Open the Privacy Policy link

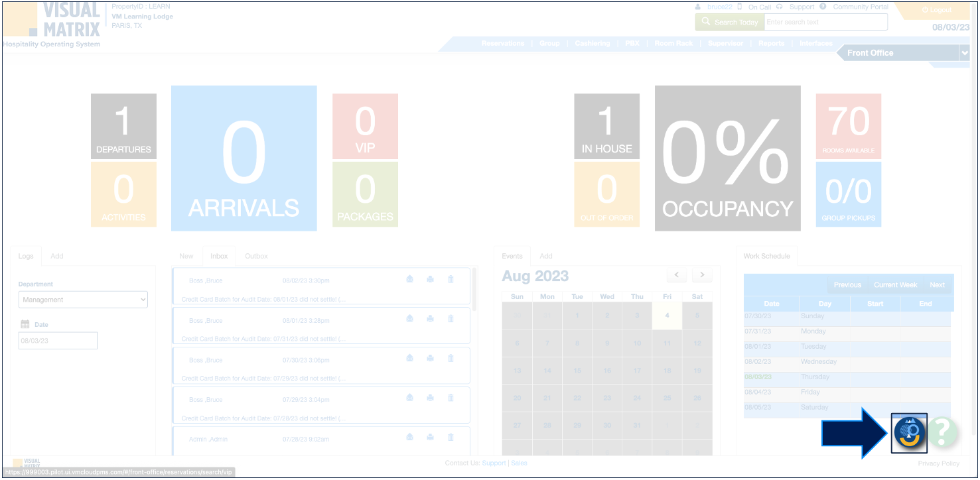click(938, 463)
